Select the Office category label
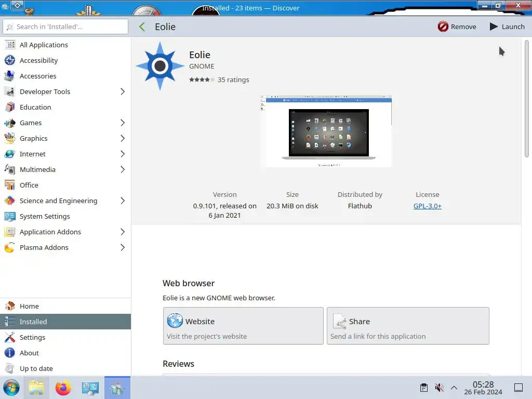 (29, 185)
